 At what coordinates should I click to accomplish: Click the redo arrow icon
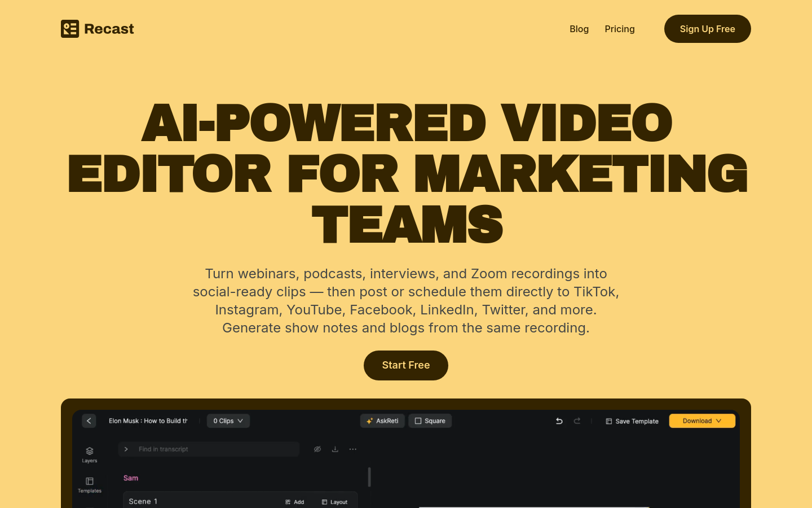pyautogui.click(x=577, y=421)
